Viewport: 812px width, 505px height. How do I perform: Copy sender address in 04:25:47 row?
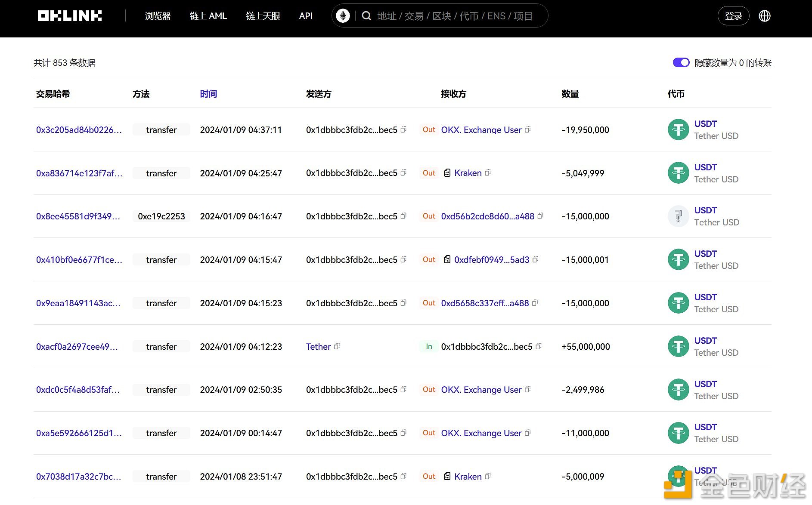403,173
